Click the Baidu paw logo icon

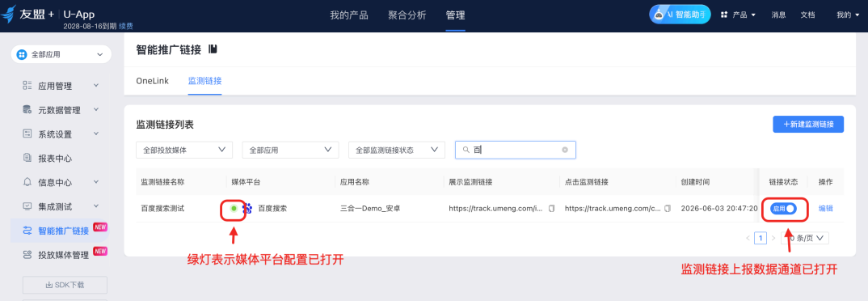pyautogui.click(x=248, y=209)
